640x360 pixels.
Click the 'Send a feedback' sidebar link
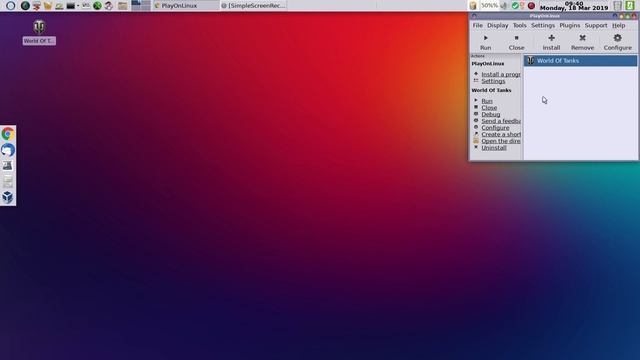501,121
